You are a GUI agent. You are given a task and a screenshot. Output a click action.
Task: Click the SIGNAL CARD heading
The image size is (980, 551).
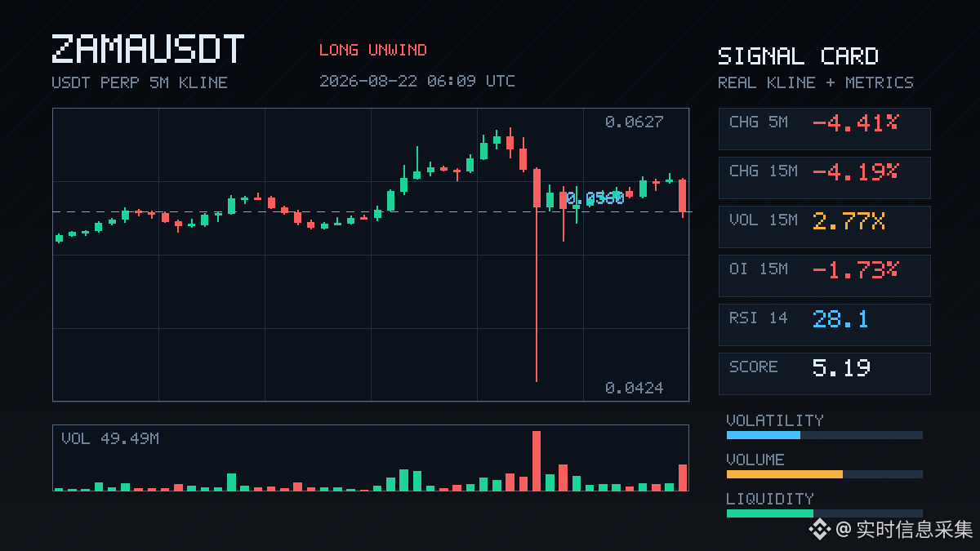click(798, 56)
